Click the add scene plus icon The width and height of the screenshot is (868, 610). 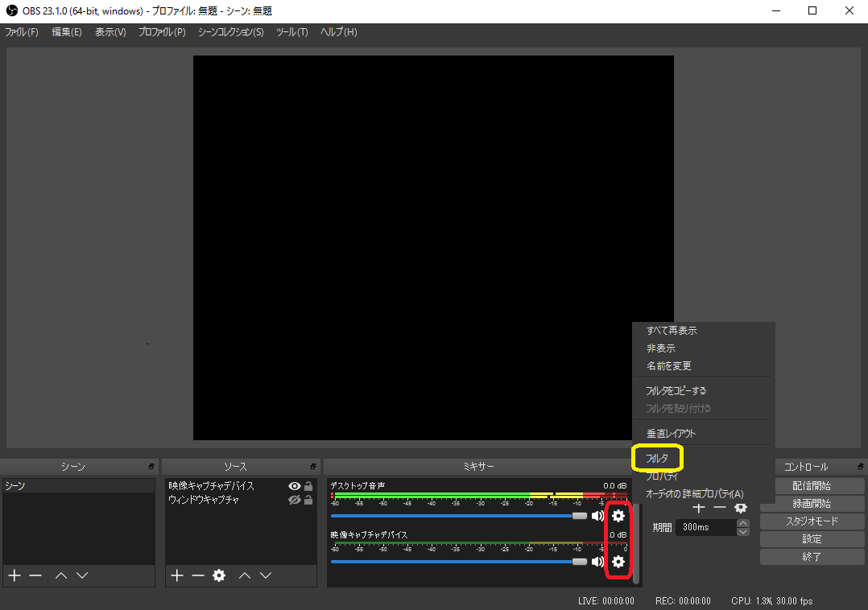tap(14, 575)
